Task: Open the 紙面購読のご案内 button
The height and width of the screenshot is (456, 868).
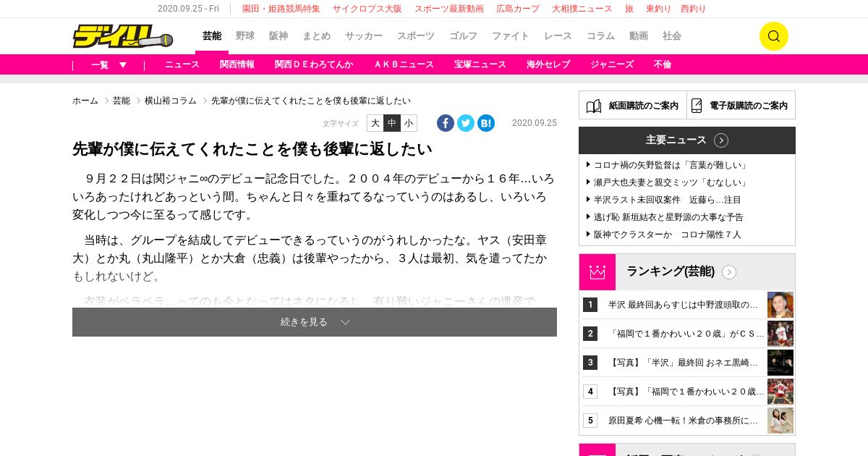Action: (x=633, y=105)
